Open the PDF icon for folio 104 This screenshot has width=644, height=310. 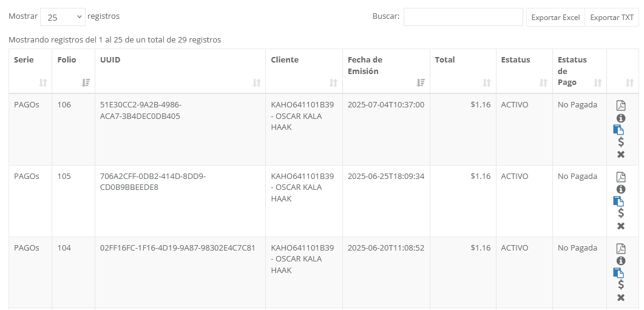point(620,249)
